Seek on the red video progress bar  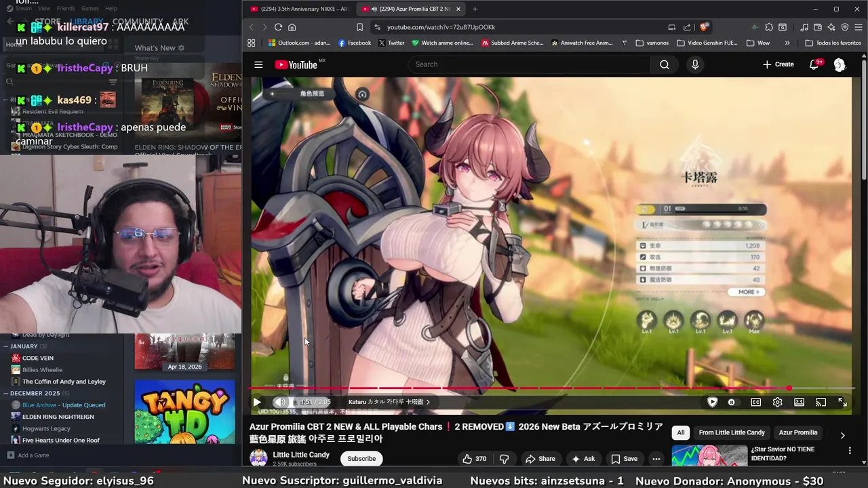click(x=551, y=388)
